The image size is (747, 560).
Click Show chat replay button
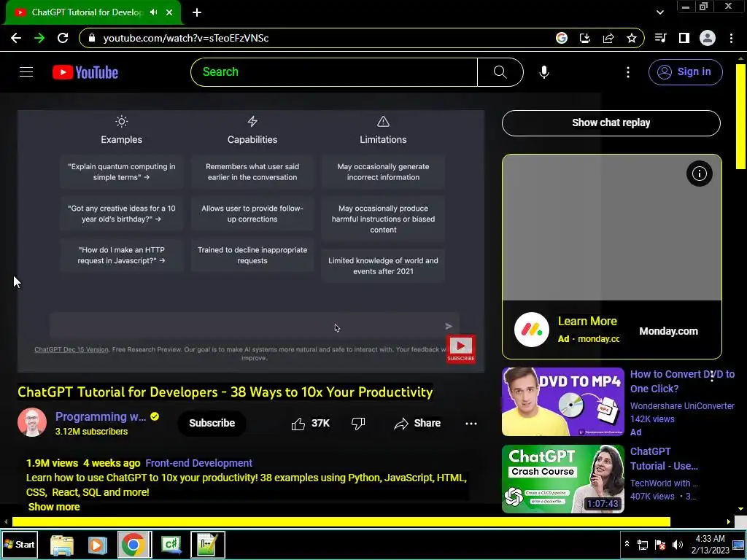pyautogui.click(x=611, y=122)
